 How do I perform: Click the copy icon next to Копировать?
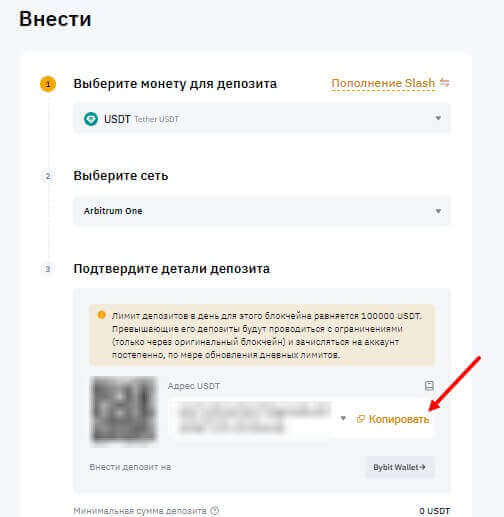361,419
